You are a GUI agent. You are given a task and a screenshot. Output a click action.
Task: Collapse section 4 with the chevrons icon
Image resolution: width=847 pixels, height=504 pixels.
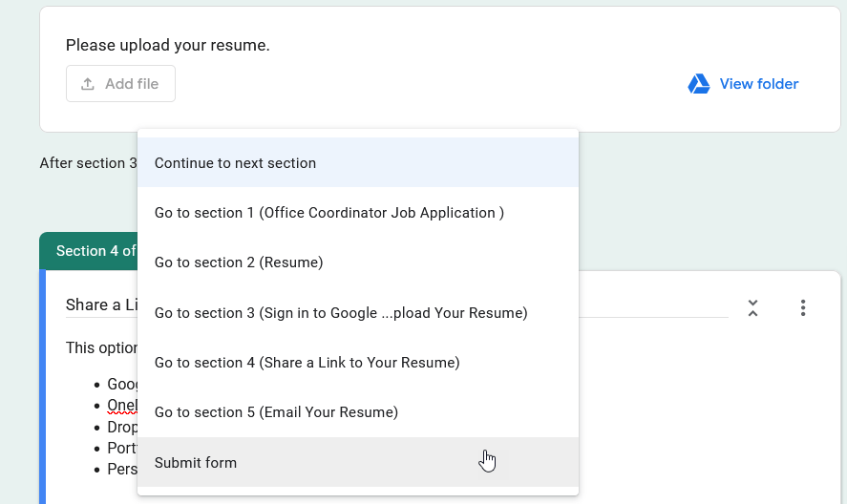[752, 308]
